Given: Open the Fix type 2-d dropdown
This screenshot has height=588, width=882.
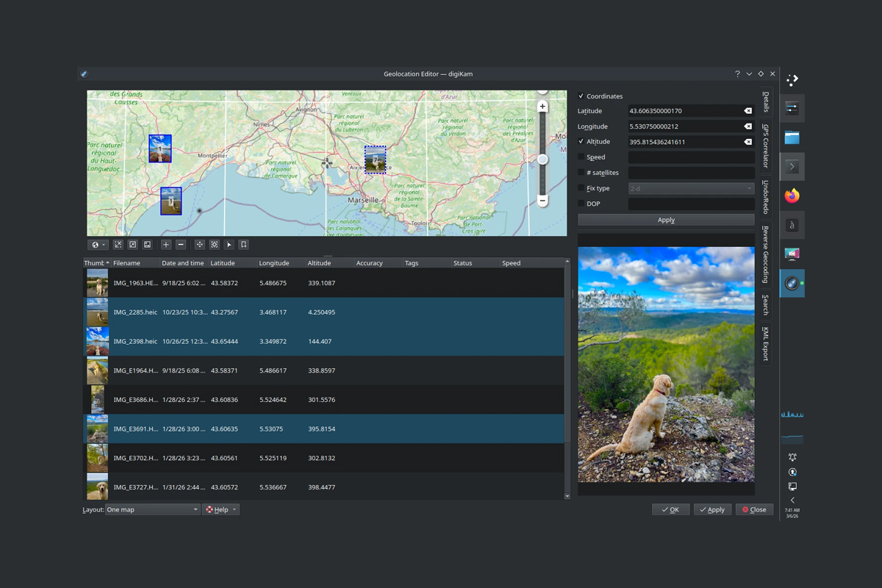Looking at the screenshot, I should coord(691,188).
